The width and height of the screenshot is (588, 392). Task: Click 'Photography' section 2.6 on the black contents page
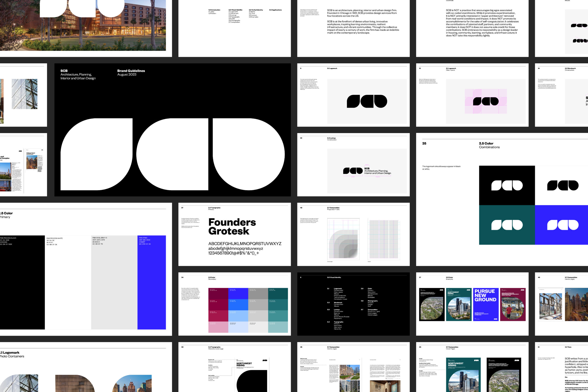373,301
